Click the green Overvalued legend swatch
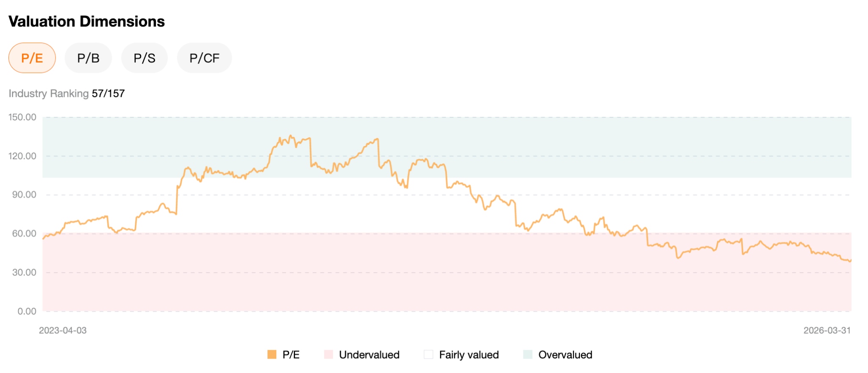Image resolution: width=868 pixels, height=373 pixels. tap(528, 354)
